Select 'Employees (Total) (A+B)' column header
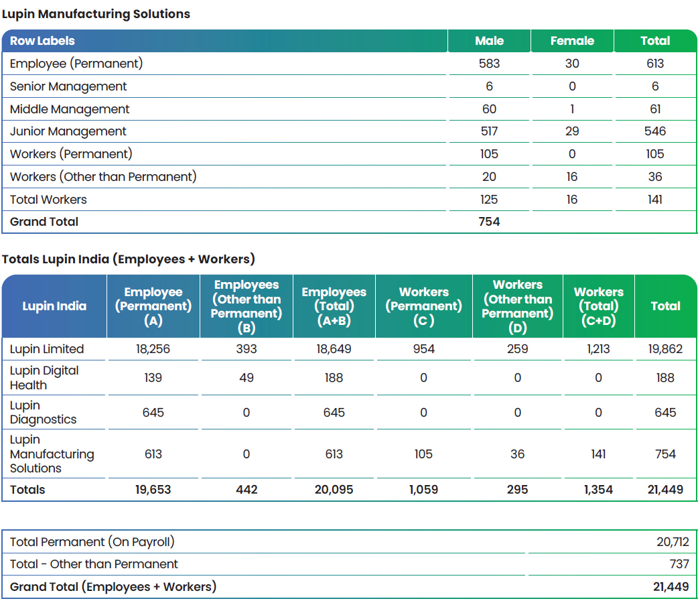Screen dimensions: 700x605 334,306
